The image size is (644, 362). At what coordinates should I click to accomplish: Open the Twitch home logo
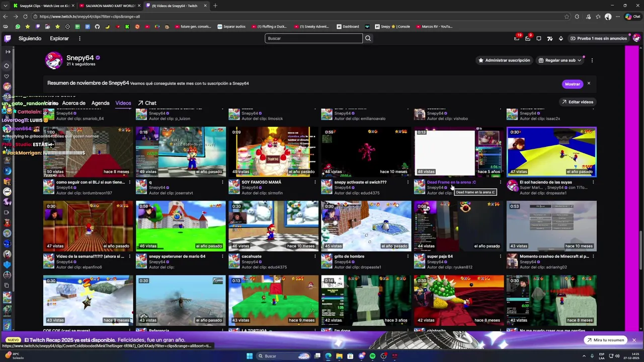(x=8, y=38)
